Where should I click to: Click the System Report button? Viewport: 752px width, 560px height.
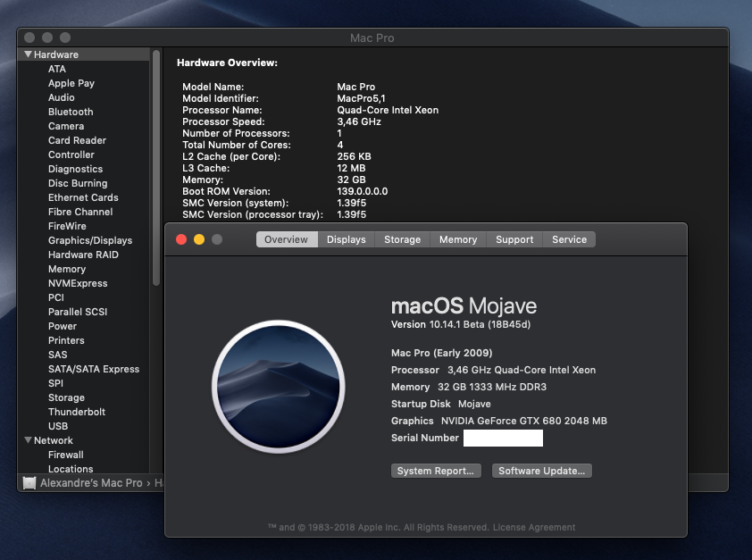[436, 471]
